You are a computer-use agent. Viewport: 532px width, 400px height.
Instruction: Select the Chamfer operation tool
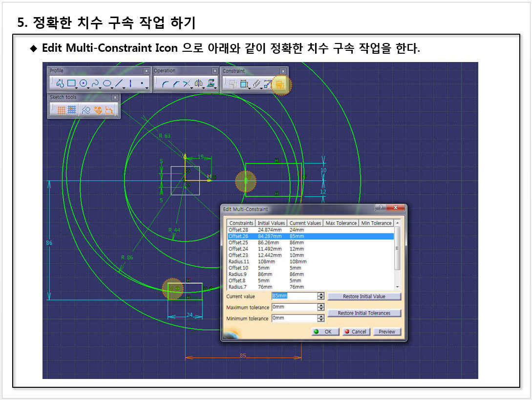click(x=176, y=84)
